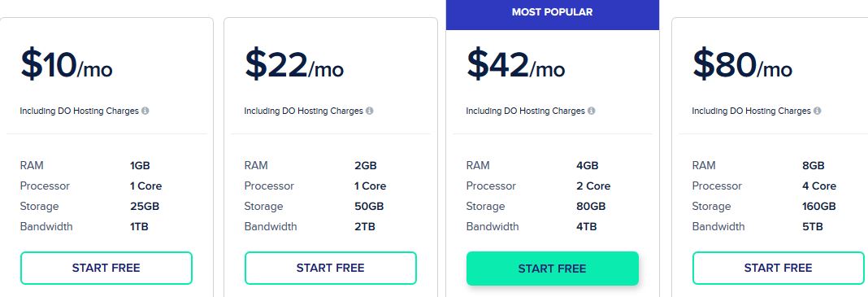Click the 2TB bandwidth value
Screen dimensions: 868x297
click(365, 227)
